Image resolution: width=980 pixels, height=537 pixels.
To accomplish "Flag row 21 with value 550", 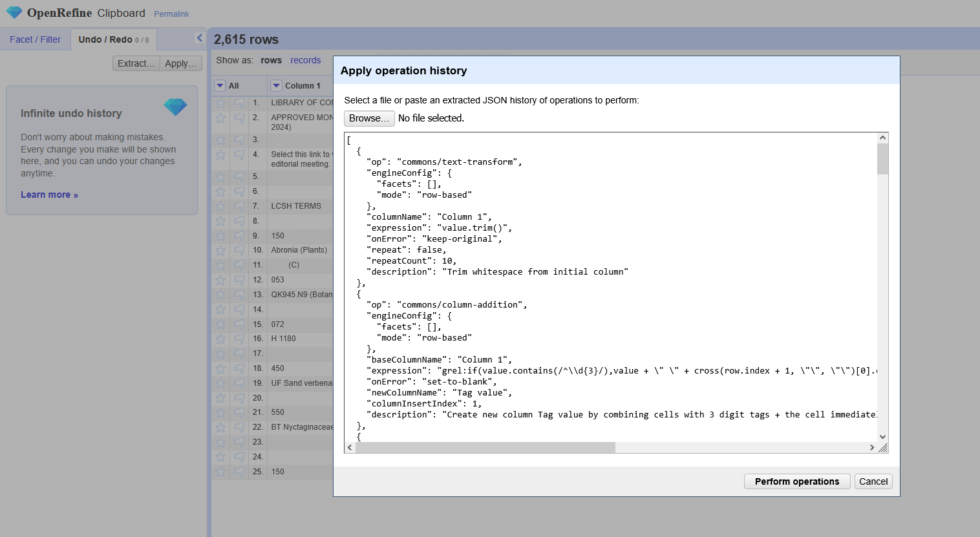I will point(239,412).
